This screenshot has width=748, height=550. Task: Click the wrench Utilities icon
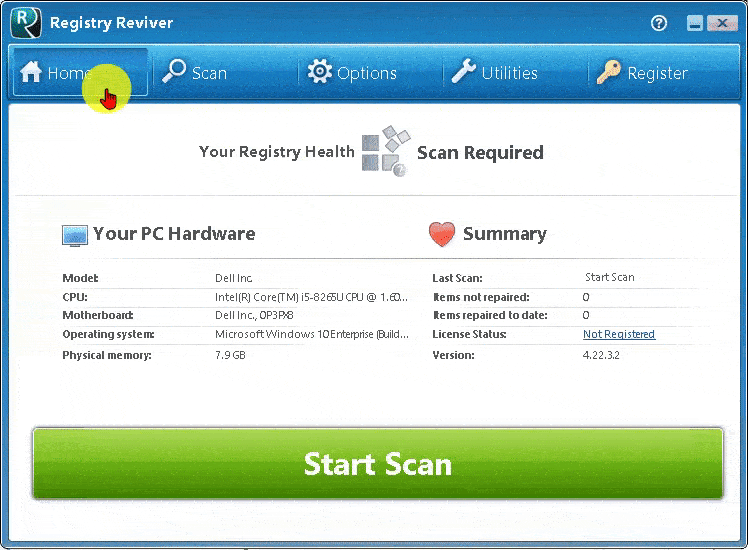(464, 72)
